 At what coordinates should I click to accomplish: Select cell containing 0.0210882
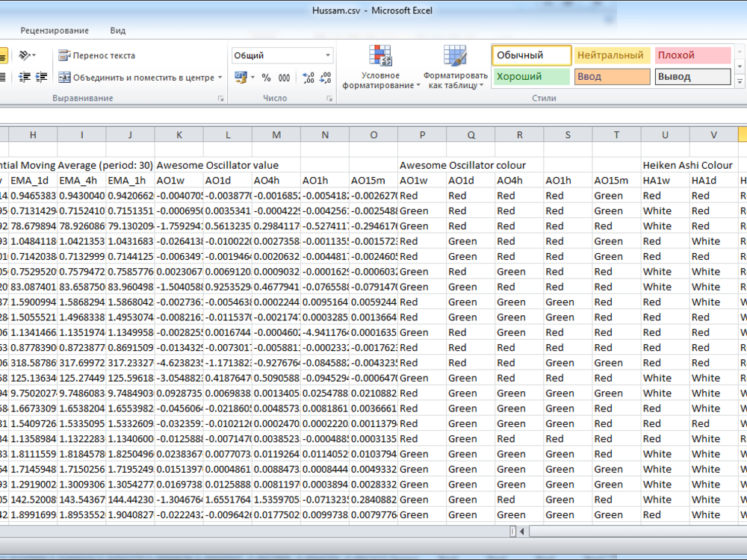click(373, 393)
